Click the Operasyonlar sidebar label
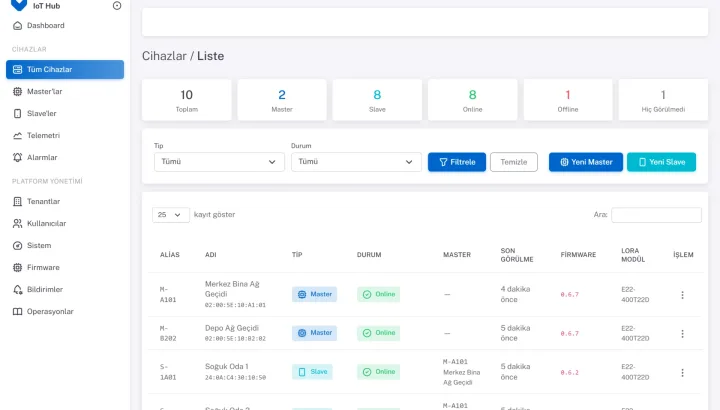Viewport: 720px width, 410px height. [50, 311]
